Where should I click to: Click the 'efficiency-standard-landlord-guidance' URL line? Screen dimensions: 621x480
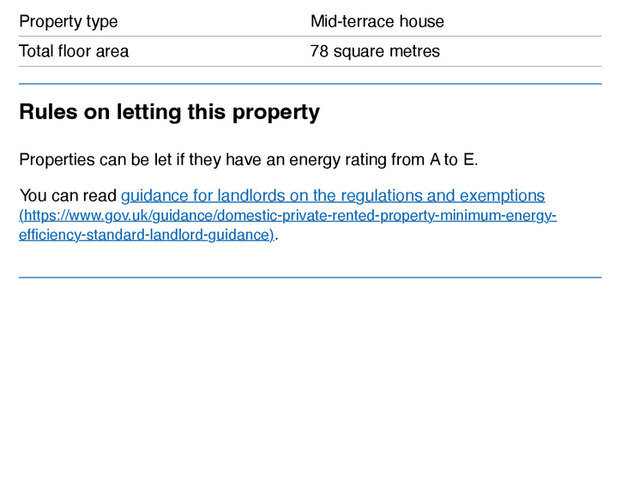pyautogui.click(x=146, y=235)
